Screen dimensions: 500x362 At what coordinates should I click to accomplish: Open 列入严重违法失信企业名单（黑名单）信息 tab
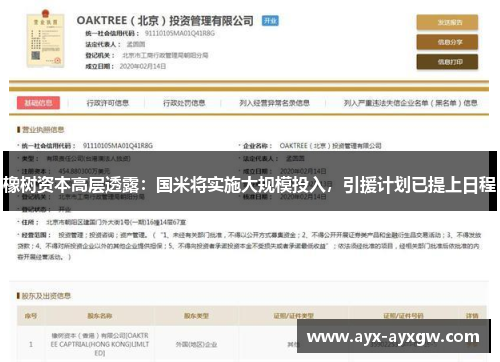click(410, 103)
